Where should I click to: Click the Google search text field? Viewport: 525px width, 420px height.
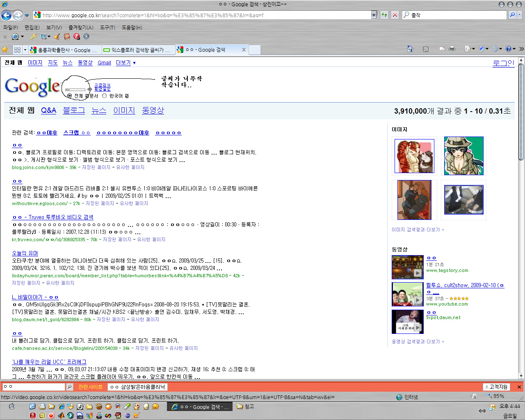pos(75,89)
